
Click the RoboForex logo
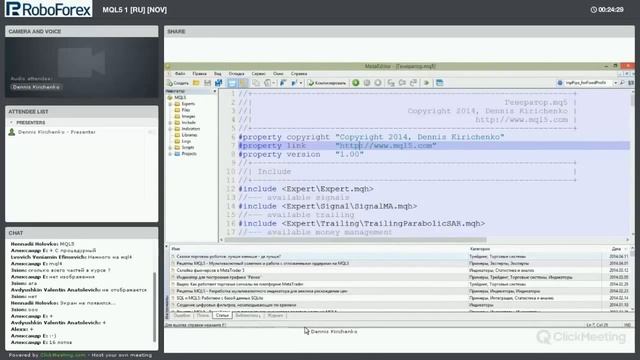(49, 9)
